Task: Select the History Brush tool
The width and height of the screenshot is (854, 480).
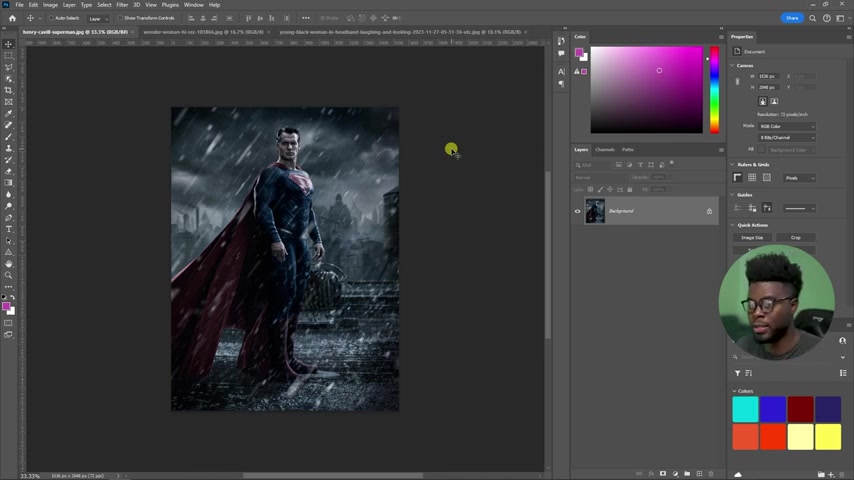Action: pyautogui.click(x=8, y=160)
